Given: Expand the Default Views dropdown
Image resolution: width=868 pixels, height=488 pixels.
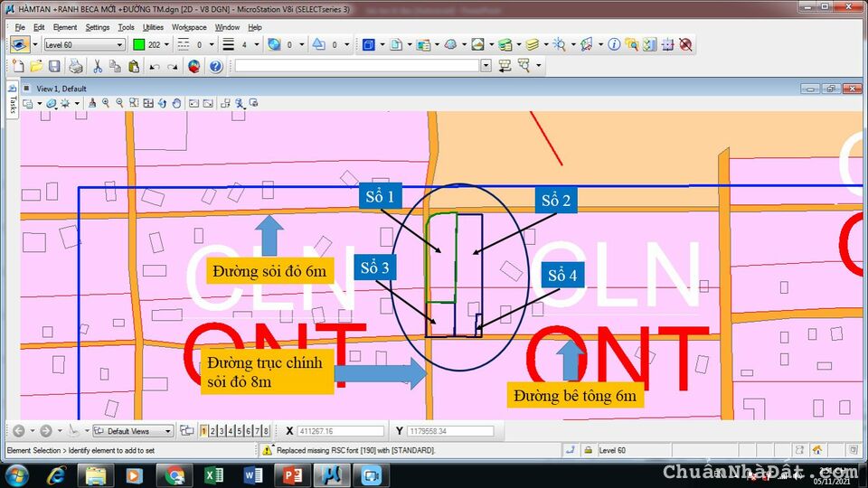Looking at the screenshot, I should click(x=166, y=431).
